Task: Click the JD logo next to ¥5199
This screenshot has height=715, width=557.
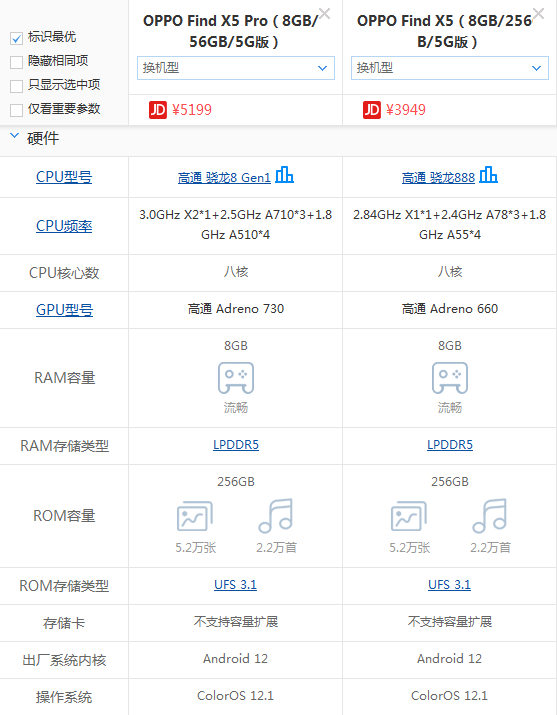Action: click(x=158, y=110)
